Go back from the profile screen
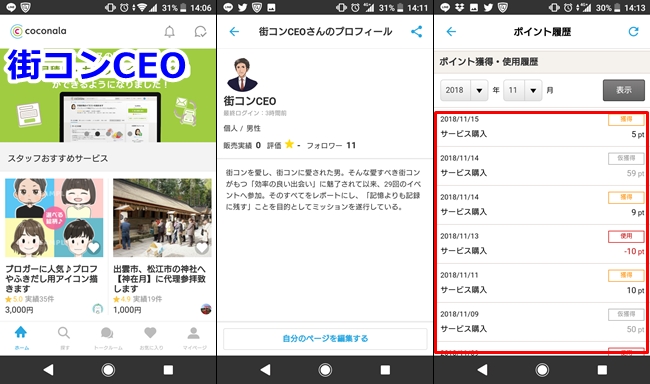650x384 pixels. (x=234, y=32)
